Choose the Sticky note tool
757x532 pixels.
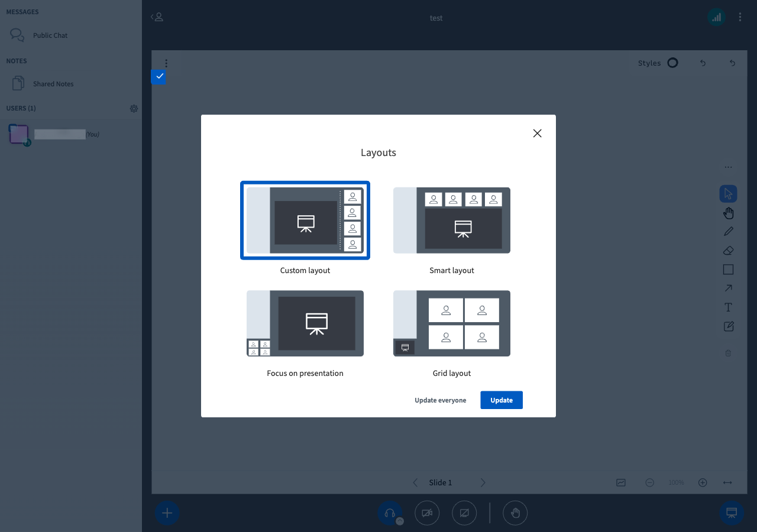[728, 326]
